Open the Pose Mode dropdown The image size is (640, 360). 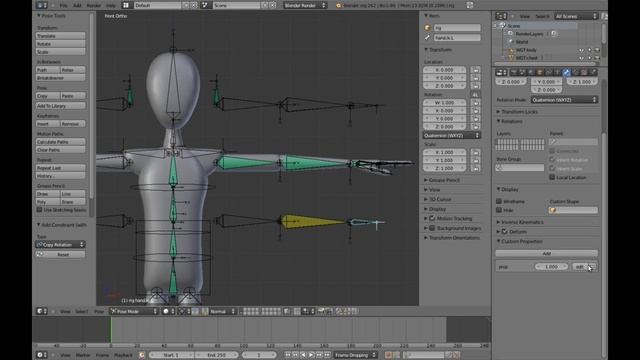click(x=133, y=311)
